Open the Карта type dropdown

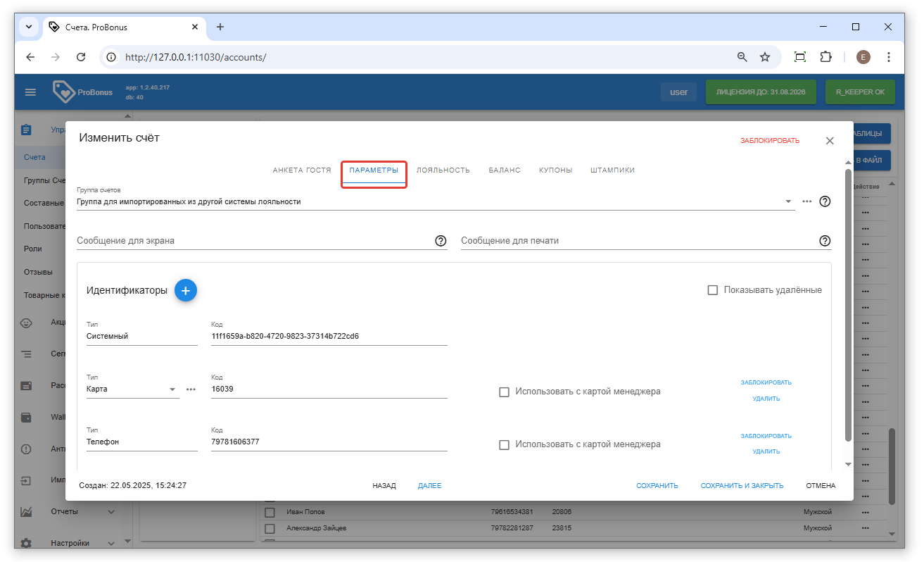[x=172, y=389]
